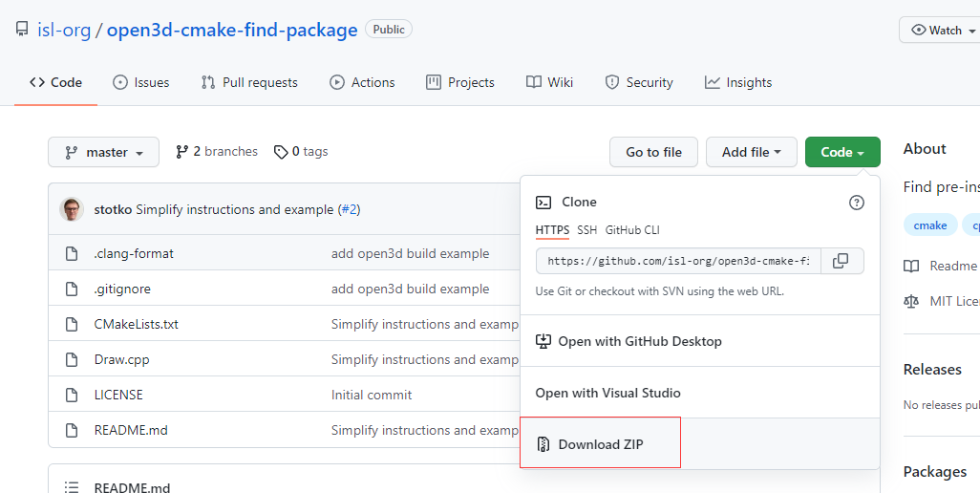Open the master branch dropdown
The image size is (980, 493).
point(104,153)
